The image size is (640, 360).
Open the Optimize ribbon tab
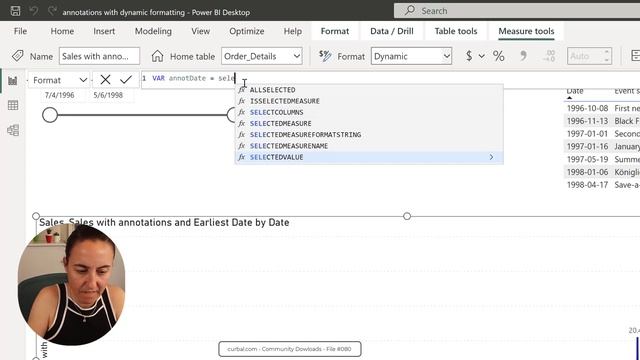(247, 31)
